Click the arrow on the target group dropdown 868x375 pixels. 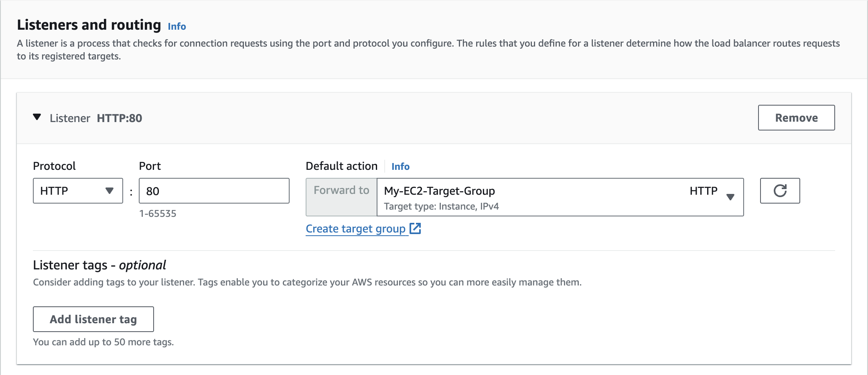pos(730,197)
